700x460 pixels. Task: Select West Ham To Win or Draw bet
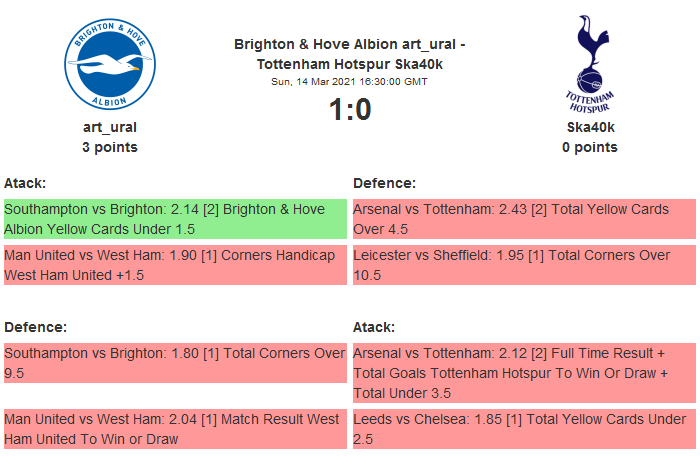[x=175, y=429]
